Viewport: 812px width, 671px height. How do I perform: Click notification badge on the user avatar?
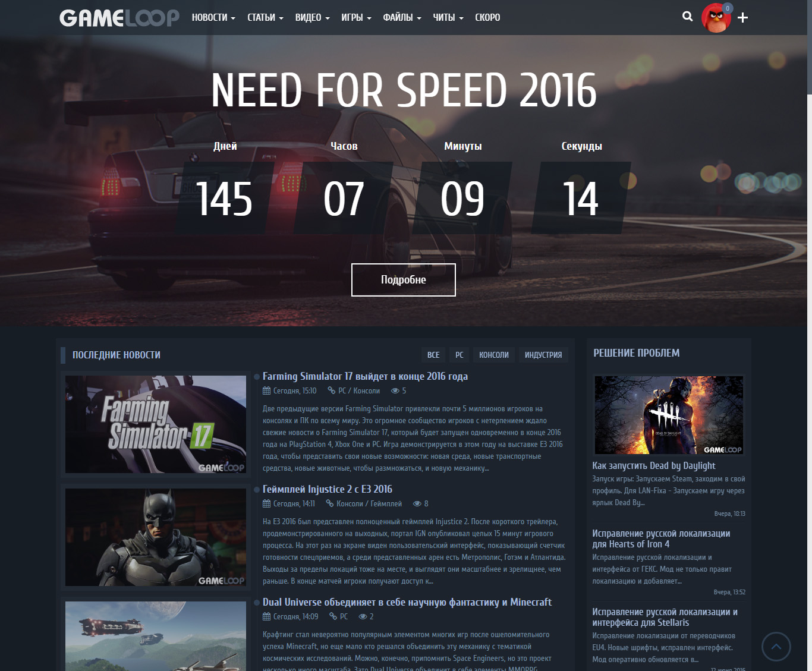click(728, 8)
